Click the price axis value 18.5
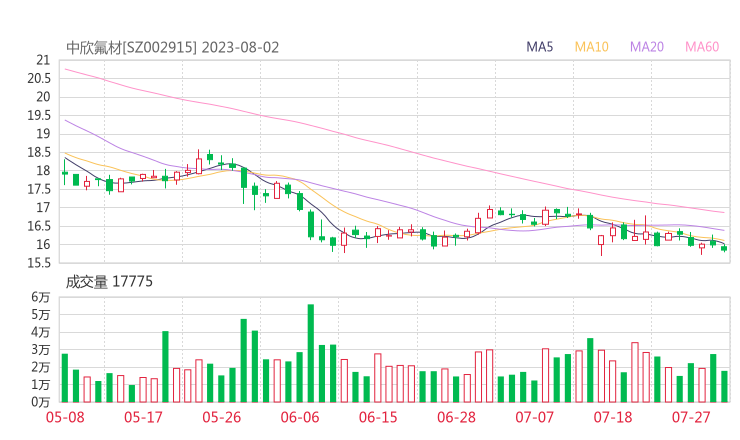Image resolution: width=740 pixels, height=440 pixels. pyautogui.click(x=39, y=152)
